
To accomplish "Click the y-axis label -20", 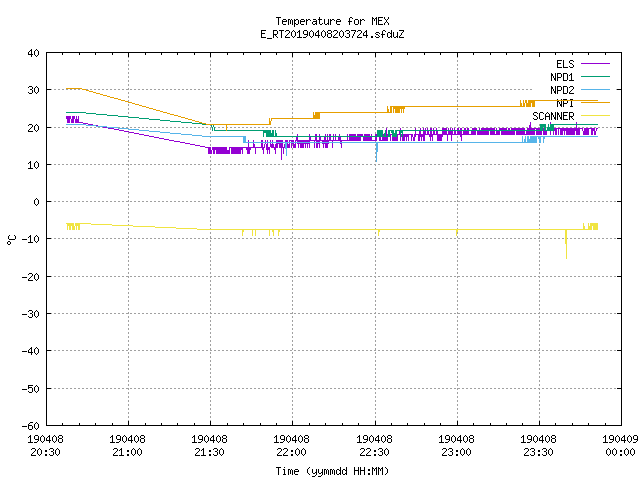I will [x=31, y=276].
